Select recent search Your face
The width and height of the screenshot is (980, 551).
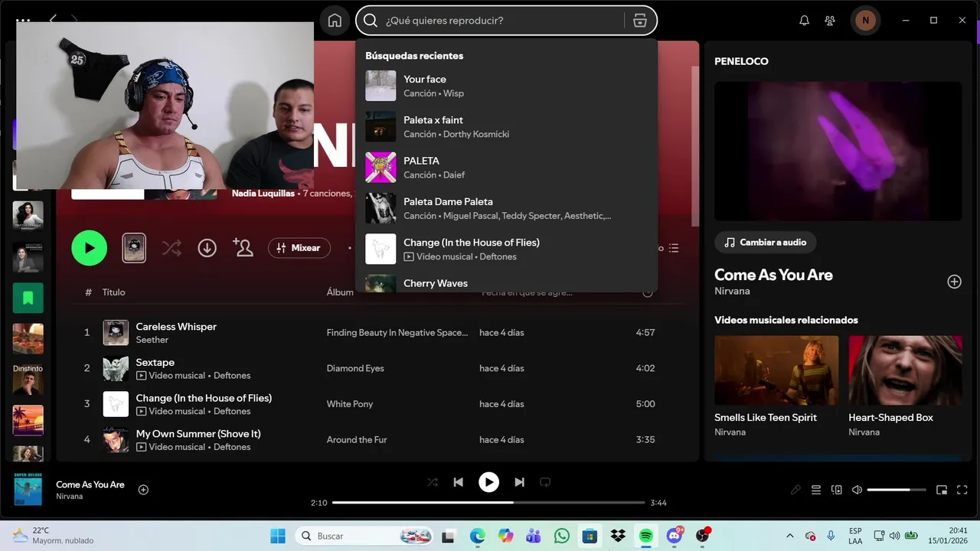[506, 86]
